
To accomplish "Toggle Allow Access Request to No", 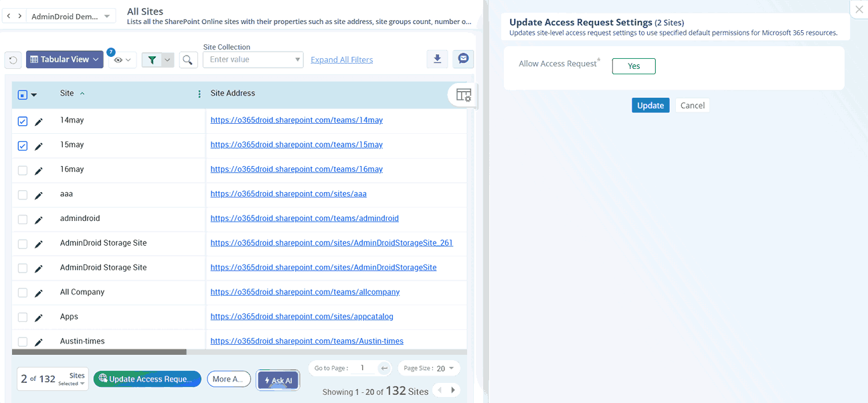I will pyautogui.click(x=633, y=66).
